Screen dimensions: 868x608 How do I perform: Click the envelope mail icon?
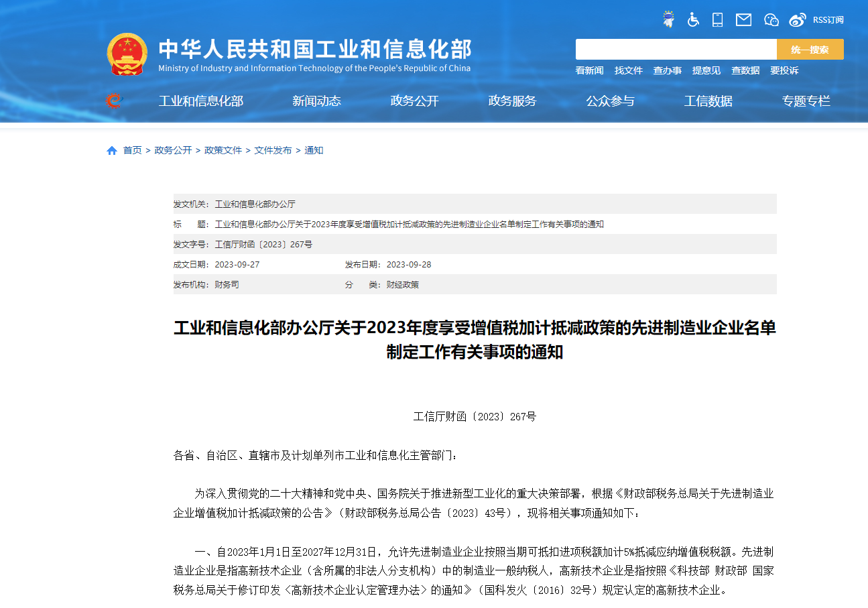pyautogui.click(x=743, y=19)
